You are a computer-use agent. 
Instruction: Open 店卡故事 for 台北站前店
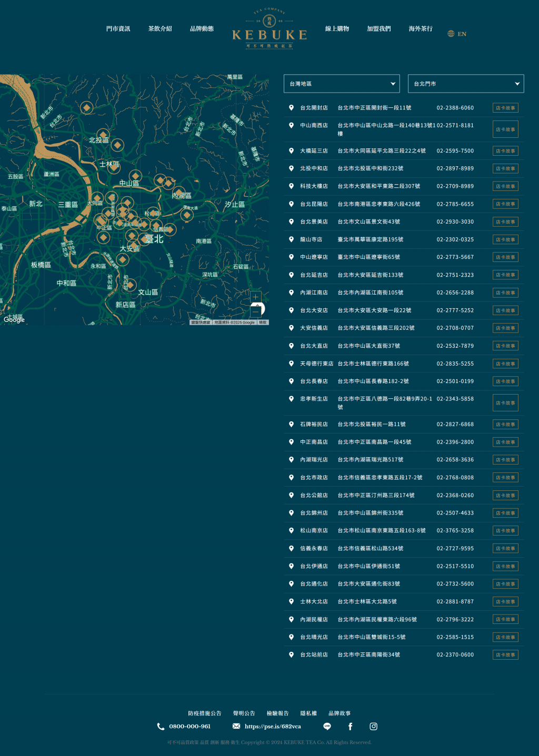click(505, 655)
